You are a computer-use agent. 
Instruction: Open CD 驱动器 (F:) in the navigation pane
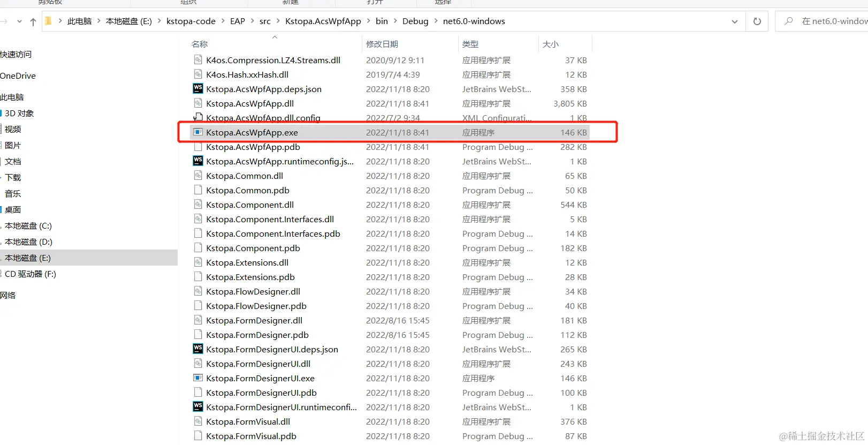coord(31,274)
